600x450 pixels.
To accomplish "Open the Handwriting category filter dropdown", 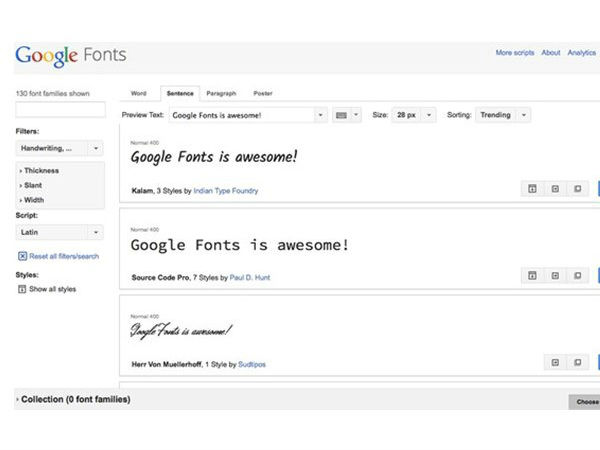I will (60, 148).
